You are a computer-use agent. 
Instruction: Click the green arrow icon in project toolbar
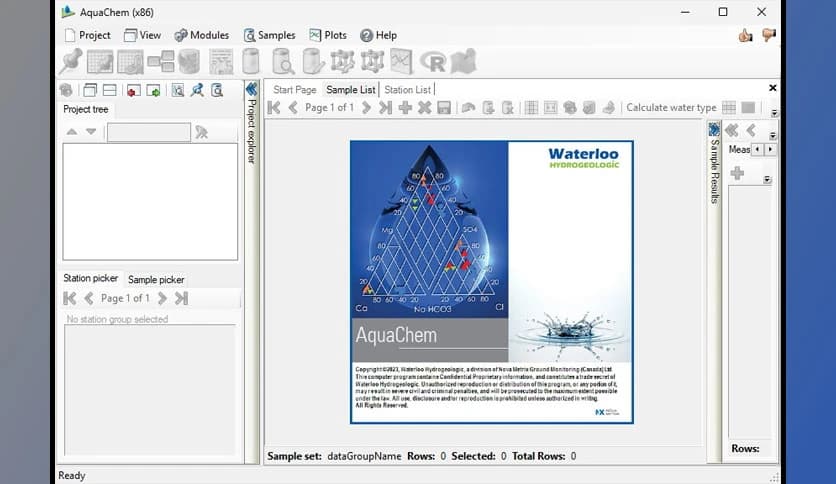coord(153,90)
